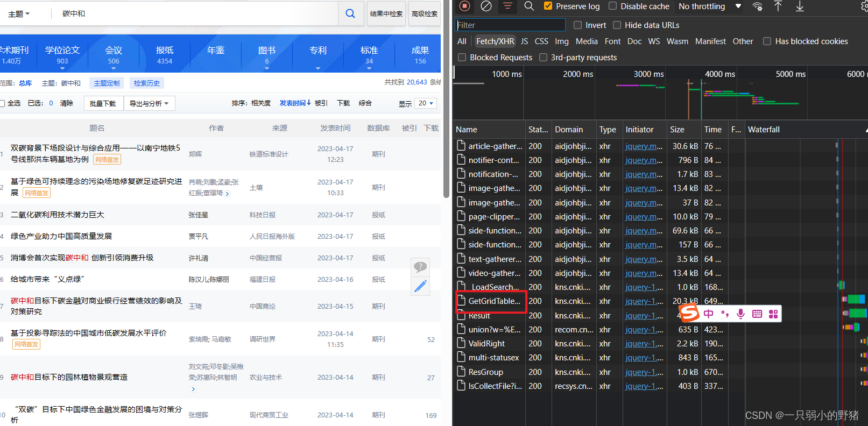This screenshot has width=868, height=426.
Task: Check the Invert filter option
Action: 577,25
